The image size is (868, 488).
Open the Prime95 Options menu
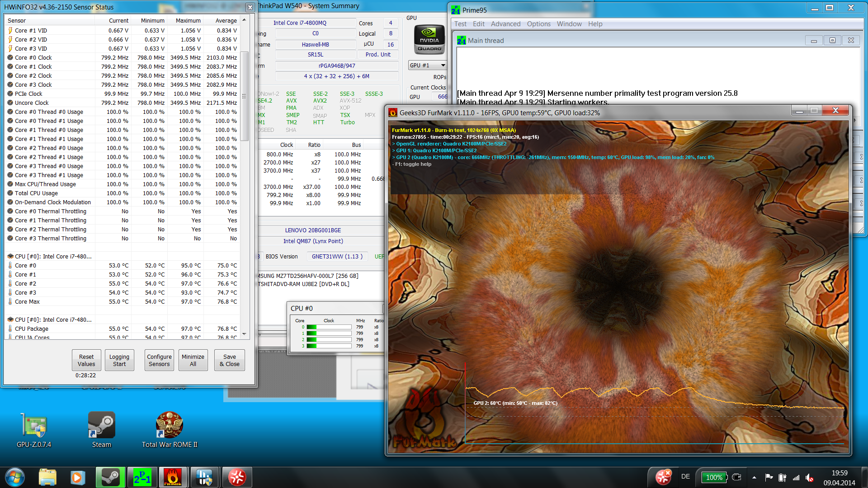(x=538, y=24)
